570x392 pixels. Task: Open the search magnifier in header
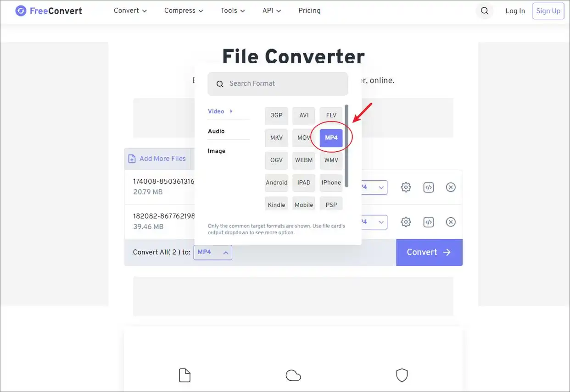pyautogui.click(x=485, y=11)
